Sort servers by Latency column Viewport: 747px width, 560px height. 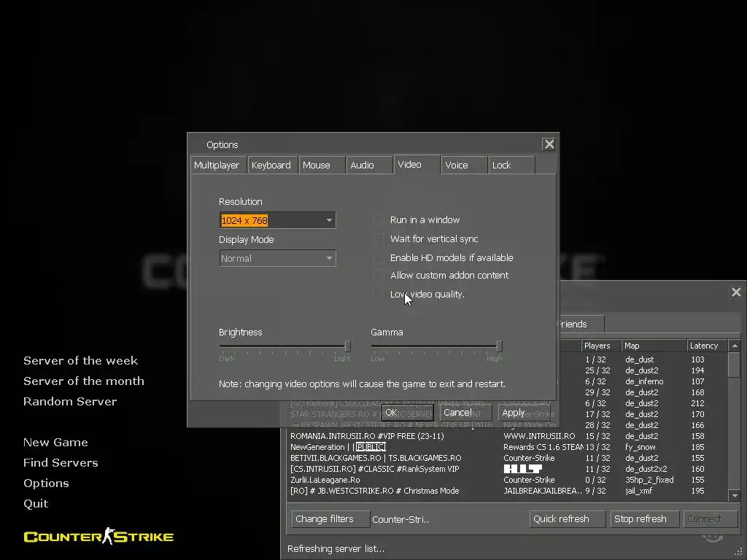tap(707, 346)
